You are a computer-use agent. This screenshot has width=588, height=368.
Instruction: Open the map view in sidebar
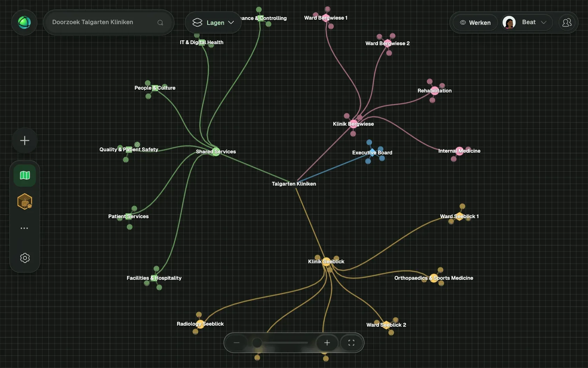pos(24,175)
